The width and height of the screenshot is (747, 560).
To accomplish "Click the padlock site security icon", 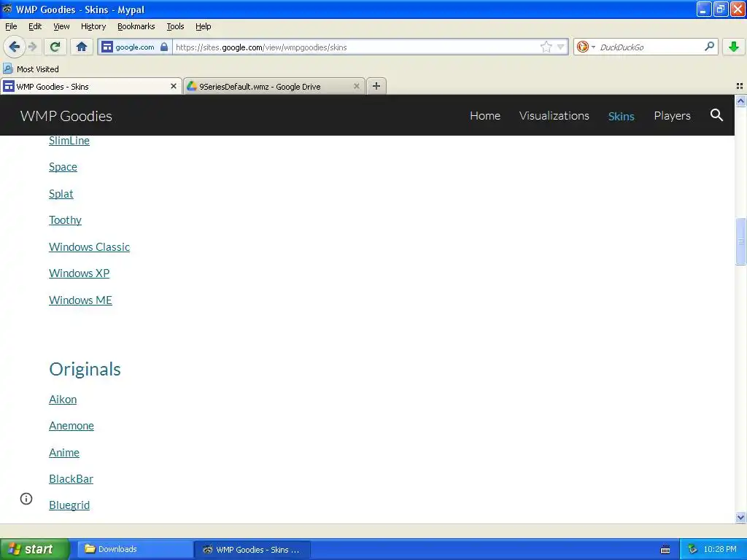I will (x=164, y=47).
